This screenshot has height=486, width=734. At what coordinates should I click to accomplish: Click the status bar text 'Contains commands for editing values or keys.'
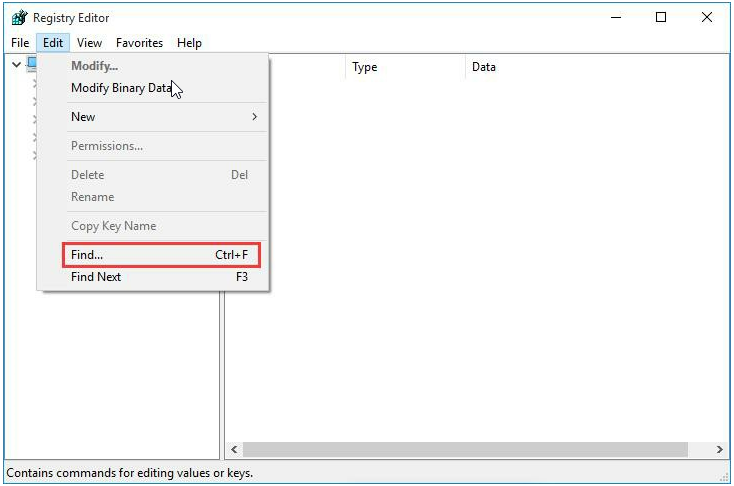point(130,473)
